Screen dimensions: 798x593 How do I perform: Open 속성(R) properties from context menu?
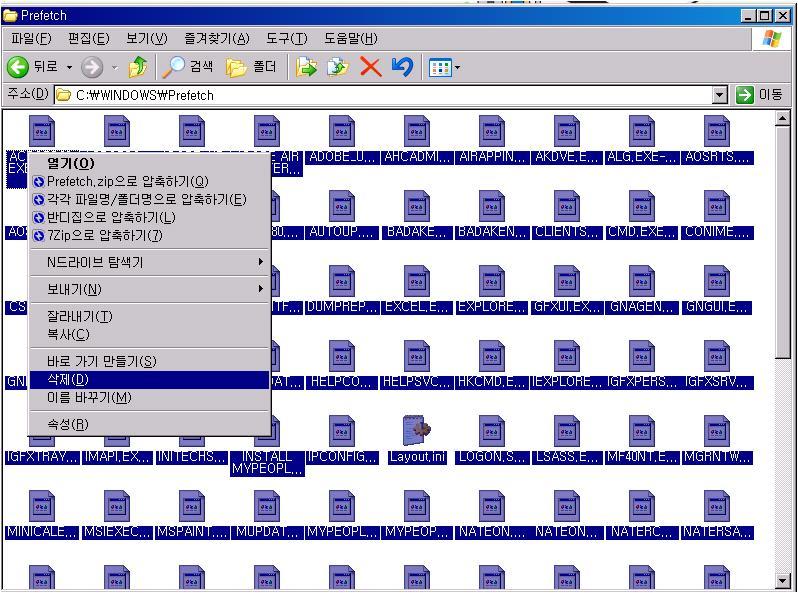[149, 425]
